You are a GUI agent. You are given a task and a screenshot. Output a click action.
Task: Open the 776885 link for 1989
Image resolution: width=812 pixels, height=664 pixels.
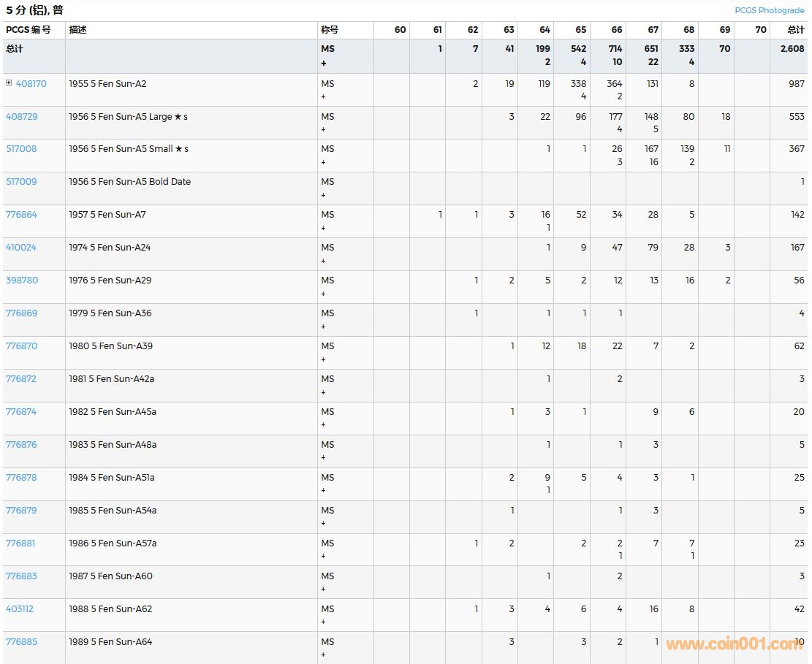coord(21,642)
